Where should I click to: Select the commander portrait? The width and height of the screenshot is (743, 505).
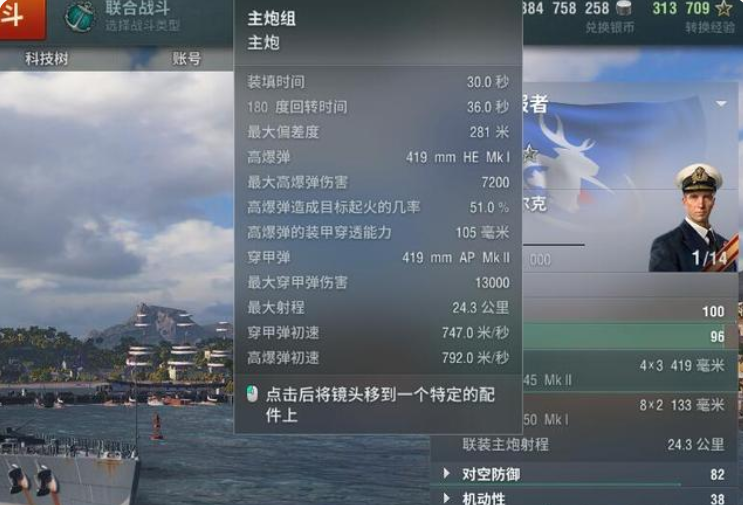(x=693, y=218)
